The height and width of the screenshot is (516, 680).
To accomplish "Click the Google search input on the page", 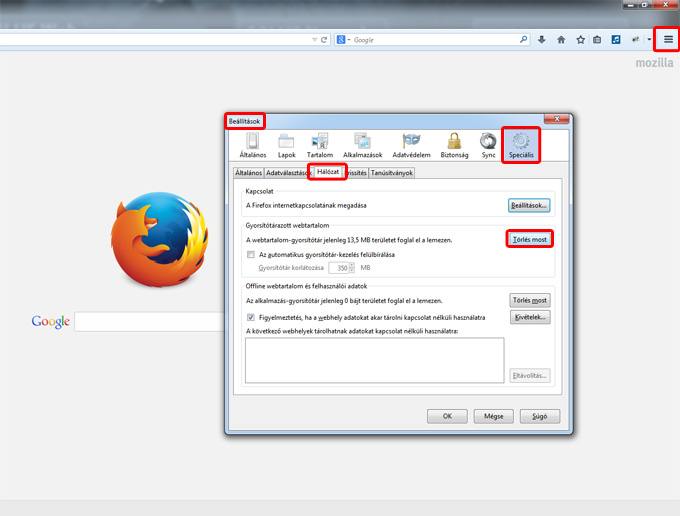I will tap(150, 321).
